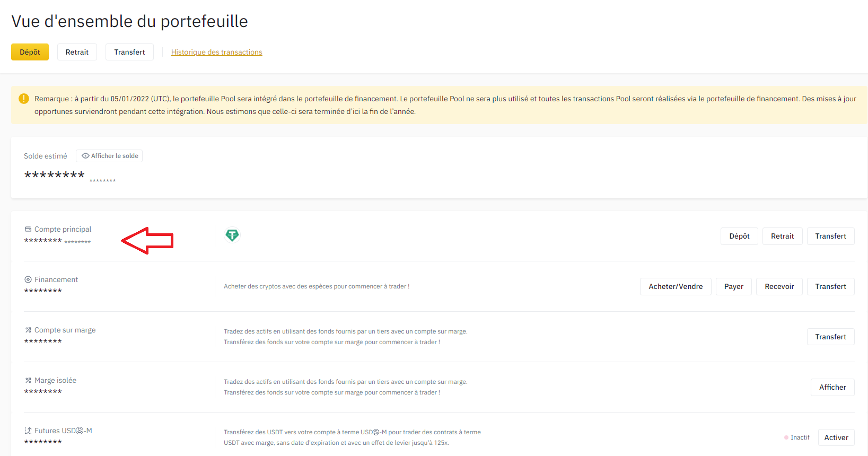Activate the Futures USDⓈ-M account
Viewport: 868px width, 456px height.
pos(836,437)
